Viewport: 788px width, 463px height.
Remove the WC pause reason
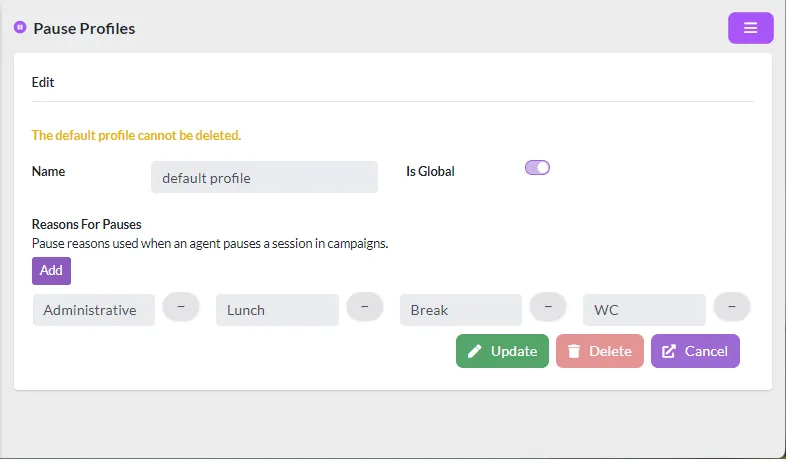[732, 307]
